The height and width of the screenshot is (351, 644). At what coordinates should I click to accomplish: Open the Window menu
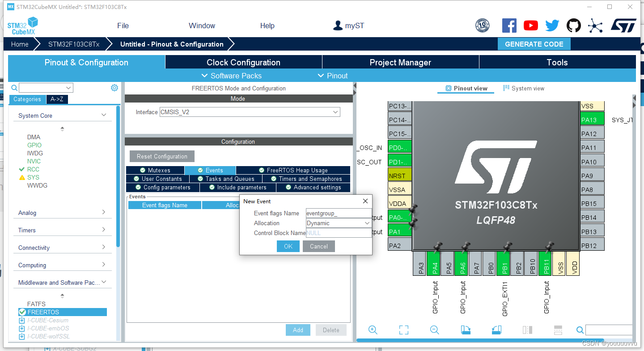[202, 26]
